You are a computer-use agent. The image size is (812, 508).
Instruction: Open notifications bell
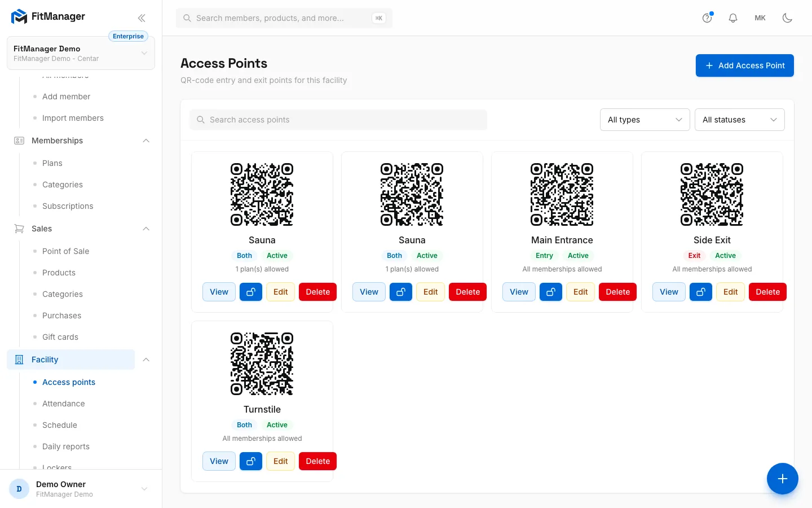(733, 18)
